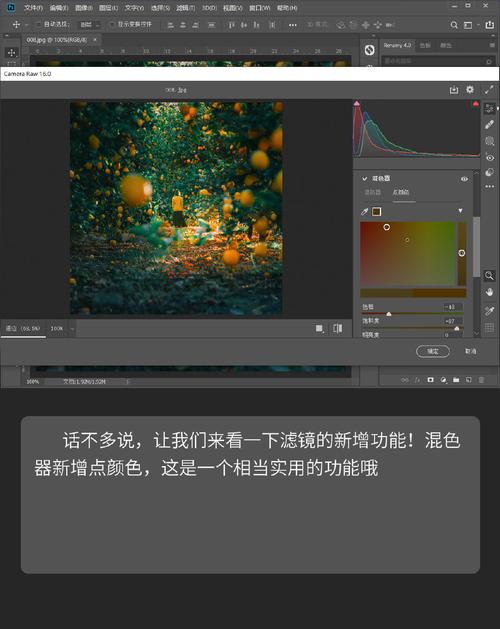Image resolution: width=500 pixels, height=629 pixels.
Task: Open the auto-select layer dropdown
Action: pos(90,24)
